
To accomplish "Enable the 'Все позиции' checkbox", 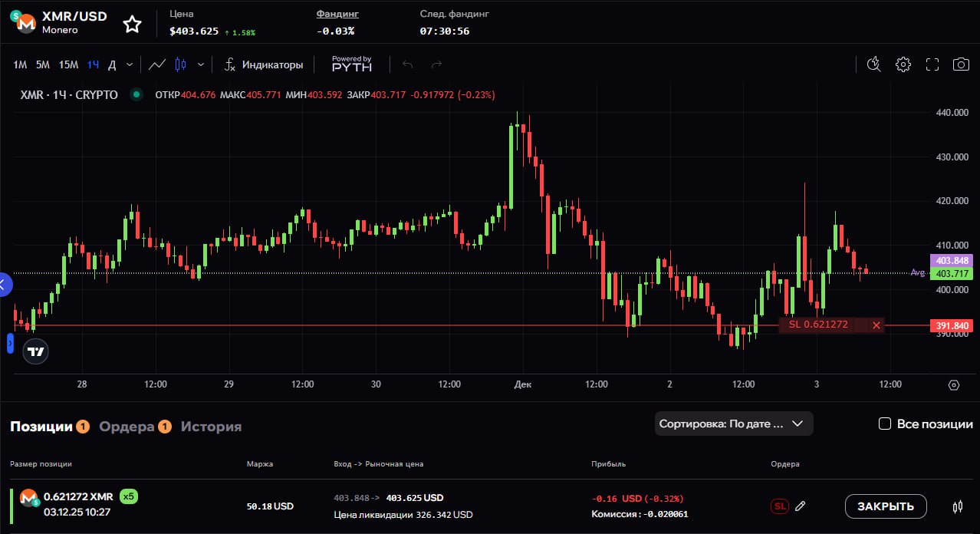I will point(884,424).
